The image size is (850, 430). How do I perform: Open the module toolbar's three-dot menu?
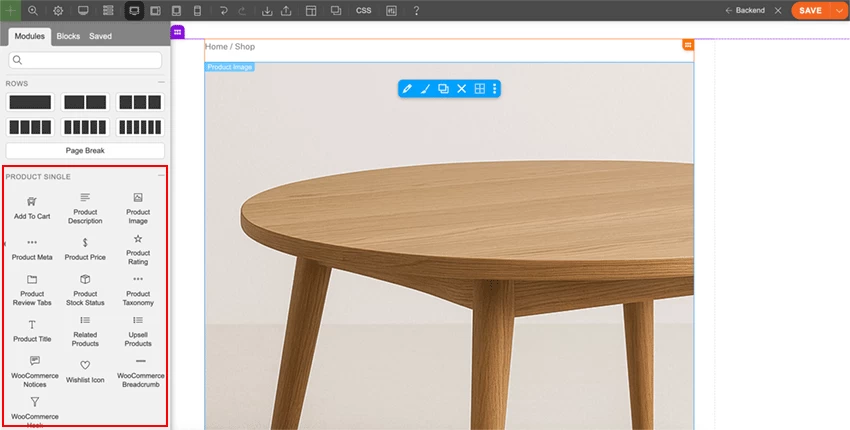tap(494, 89)
